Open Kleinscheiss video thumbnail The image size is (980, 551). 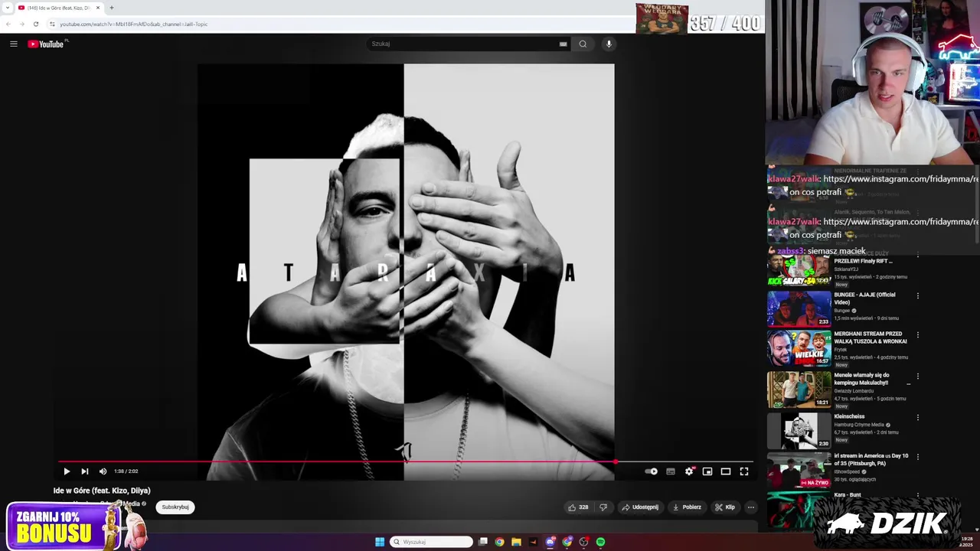799,430
